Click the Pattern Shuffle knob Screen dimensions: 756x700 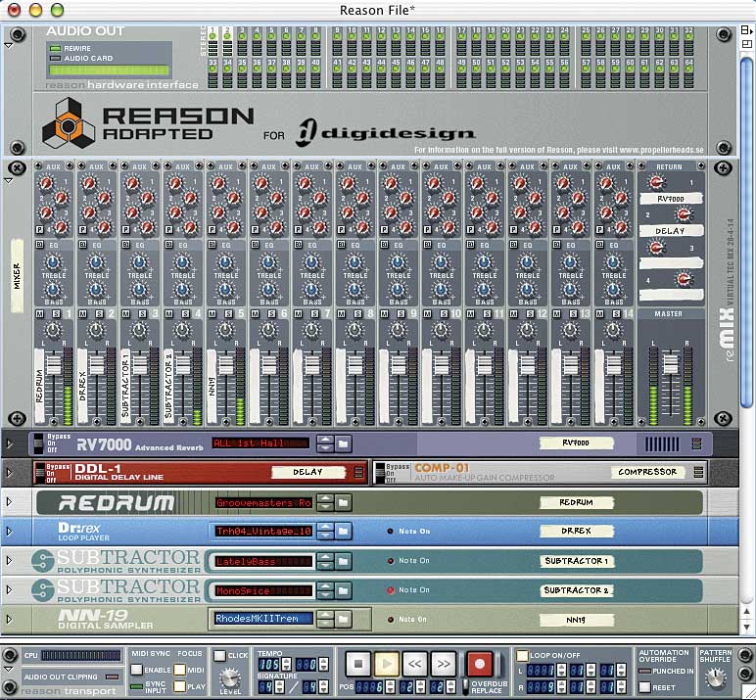tap(716, 677)
